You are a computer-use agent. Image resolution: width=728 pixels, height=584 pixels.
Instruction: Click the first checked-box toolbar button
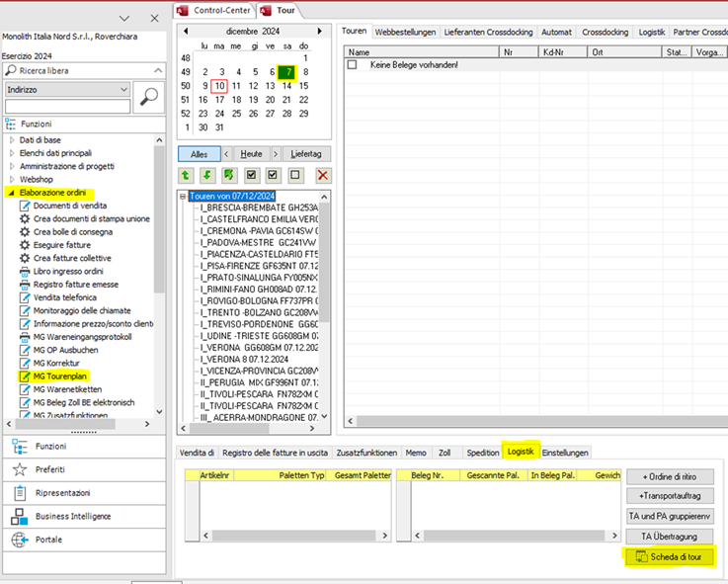point(251,175)
